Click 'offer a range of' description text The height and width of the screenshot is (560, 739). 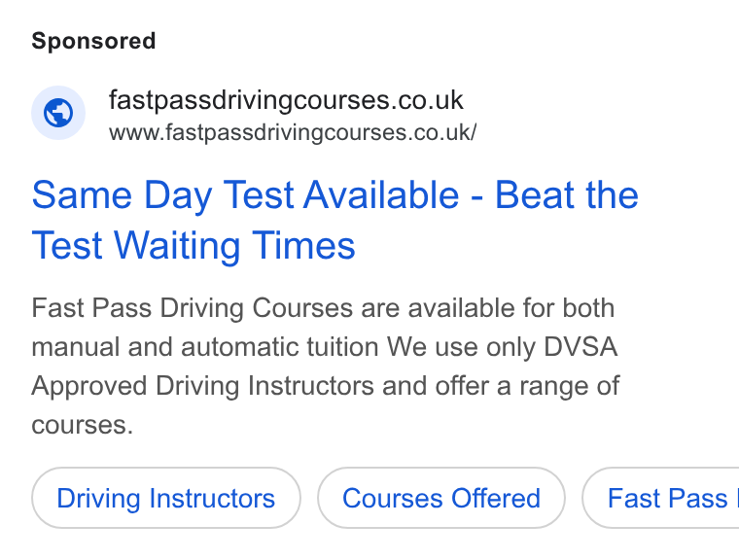click(x=527, y=386)
